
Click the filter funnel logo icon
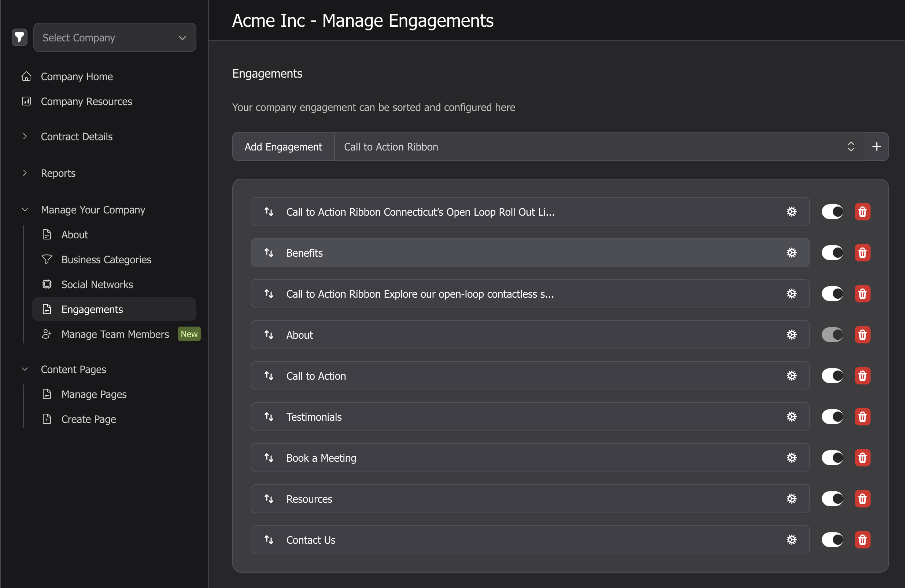point(19,37)
